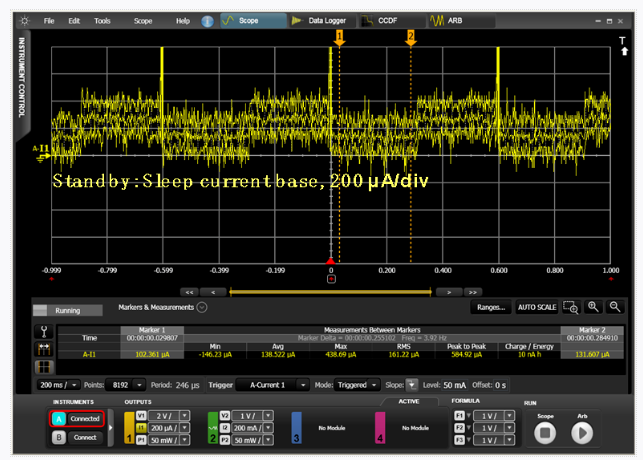Switch to the ARB tab

[x=462, y=20]
